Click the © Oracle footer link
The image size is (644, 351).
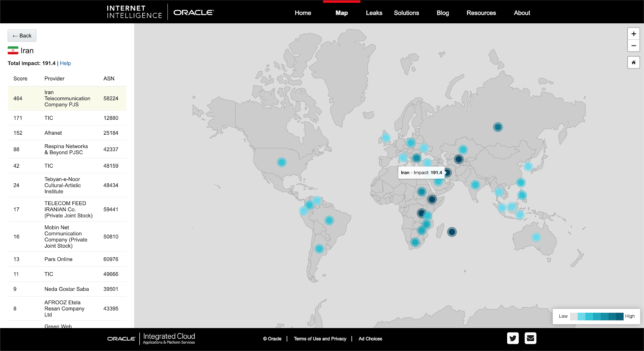(x=272, y=339)
